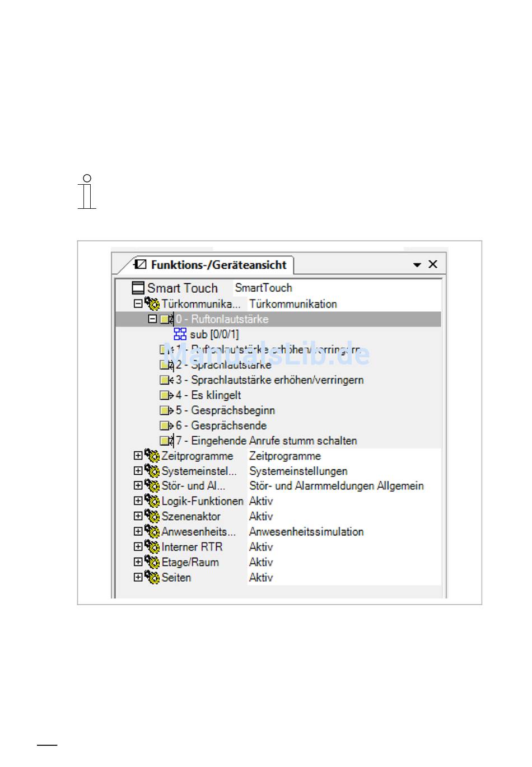The height and width of the screenshot is (767, 532).
Task: Select the Smart Touch root item
Action: 183,288
